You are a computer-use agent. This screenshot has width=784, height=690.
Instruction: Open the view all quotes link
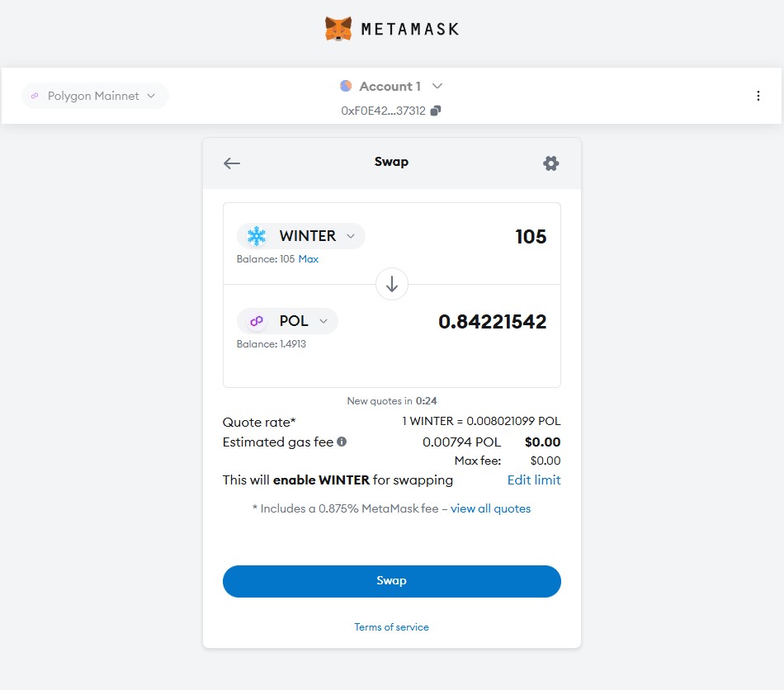coord(490,508)
